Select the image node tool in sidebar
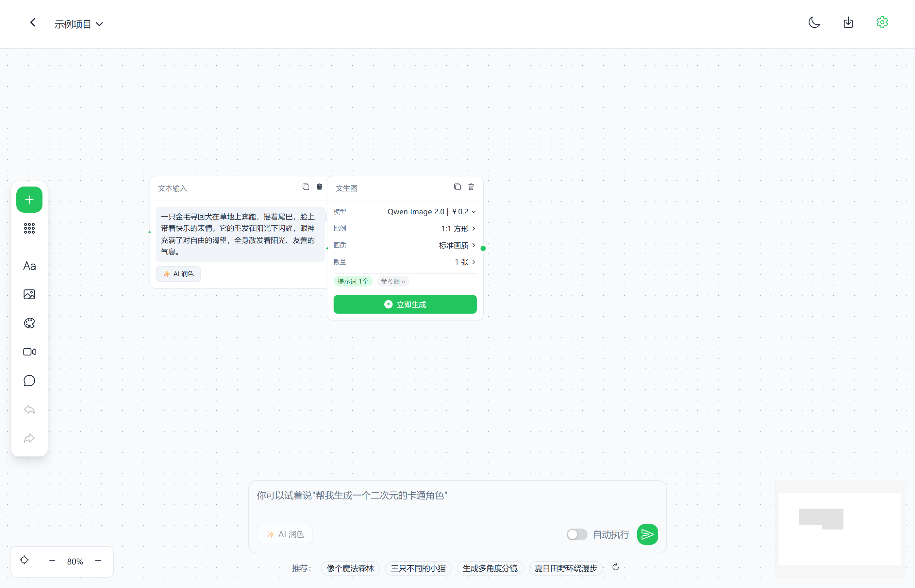 click(x=29, y=294)
